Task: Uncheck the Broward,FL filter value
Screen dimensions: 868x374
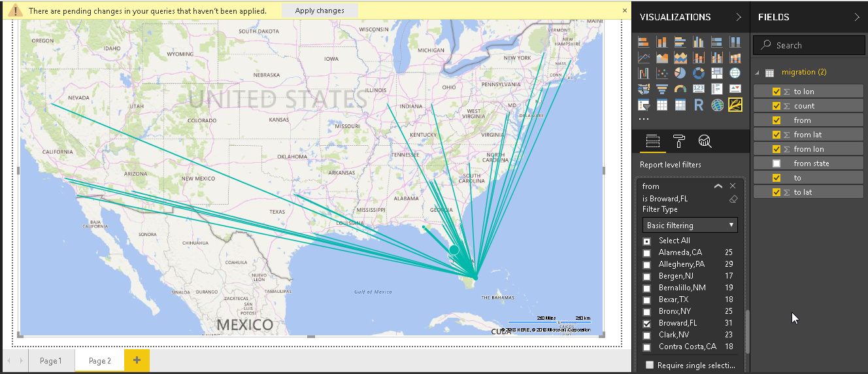Action: [646, 324]
